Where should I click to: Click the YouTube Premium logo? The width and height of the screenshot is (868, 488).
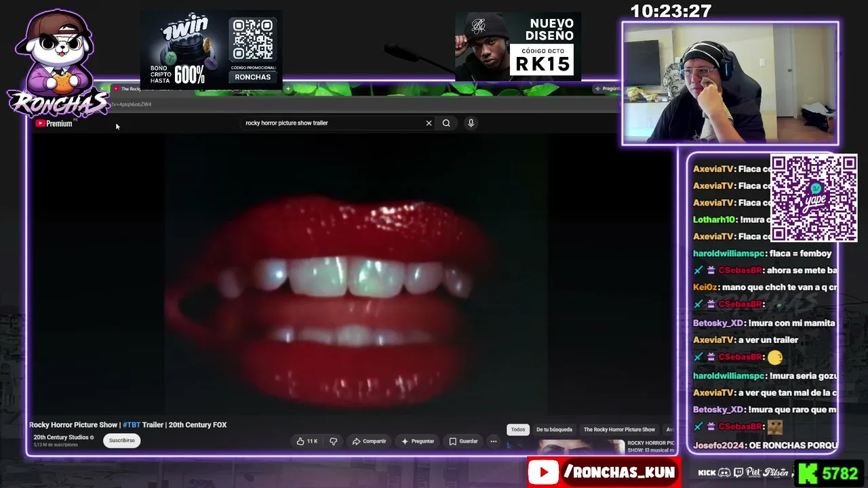54,123
